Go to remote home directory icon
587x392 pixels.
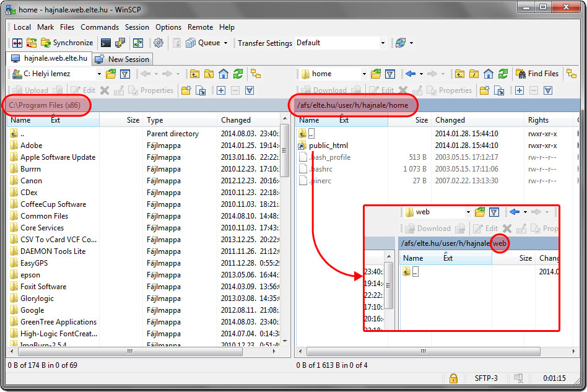tap(489, 74)
